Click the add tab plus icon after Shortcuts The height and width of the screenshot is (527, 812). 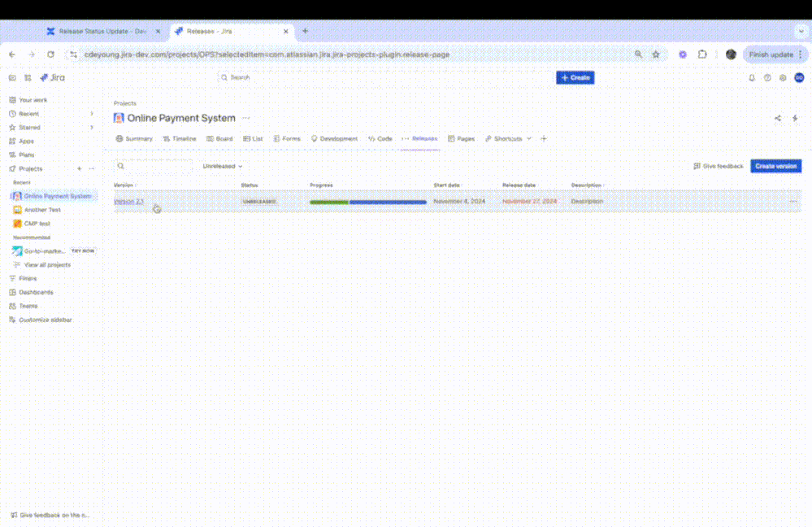tap(542, 138)
